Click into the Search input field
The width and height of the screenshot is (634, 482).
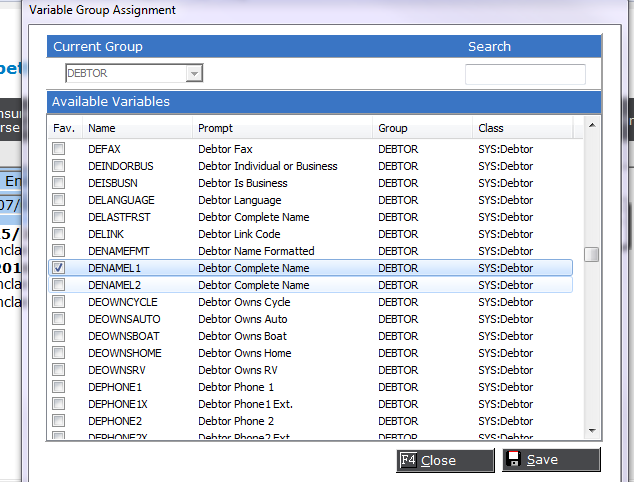coord(525,74)
